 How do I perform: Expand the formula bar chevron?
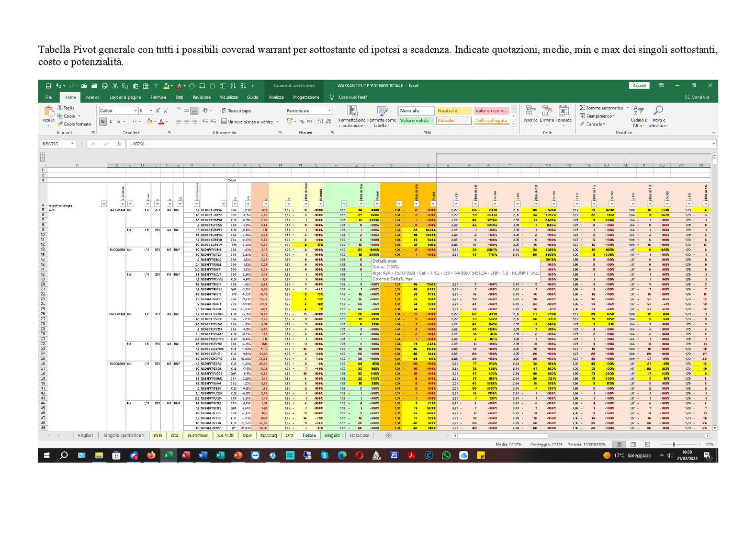(713, 144)
